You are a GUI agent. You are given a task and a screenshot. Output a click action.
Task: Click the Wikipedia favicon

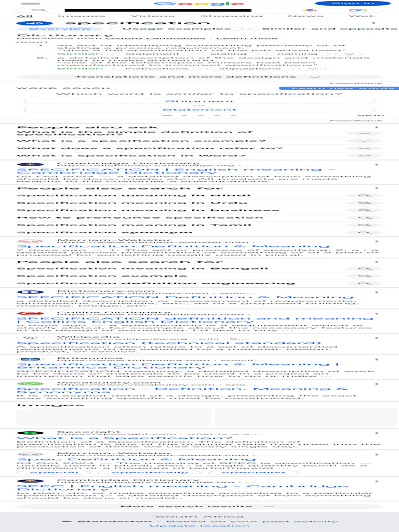point(30,338)
